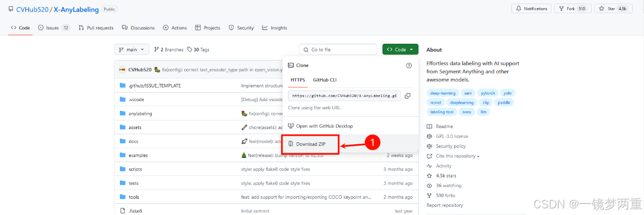Click Report repository

[445, 205]
